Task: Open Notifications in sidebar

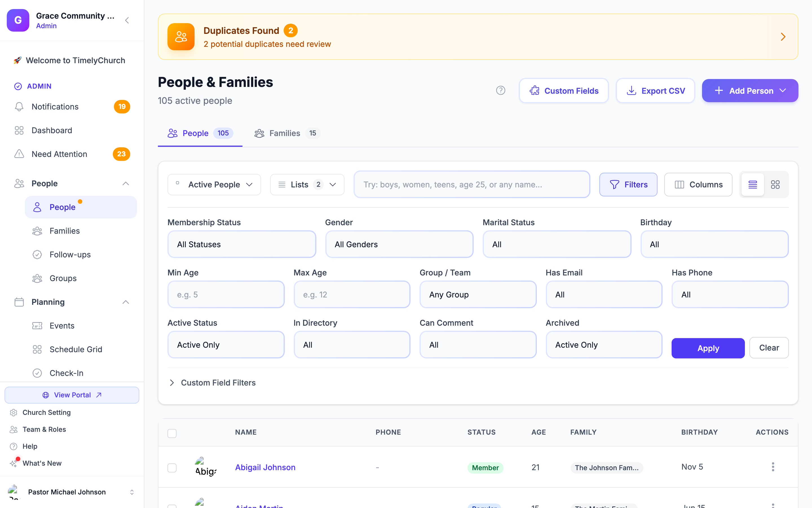Action: [72, 106]
